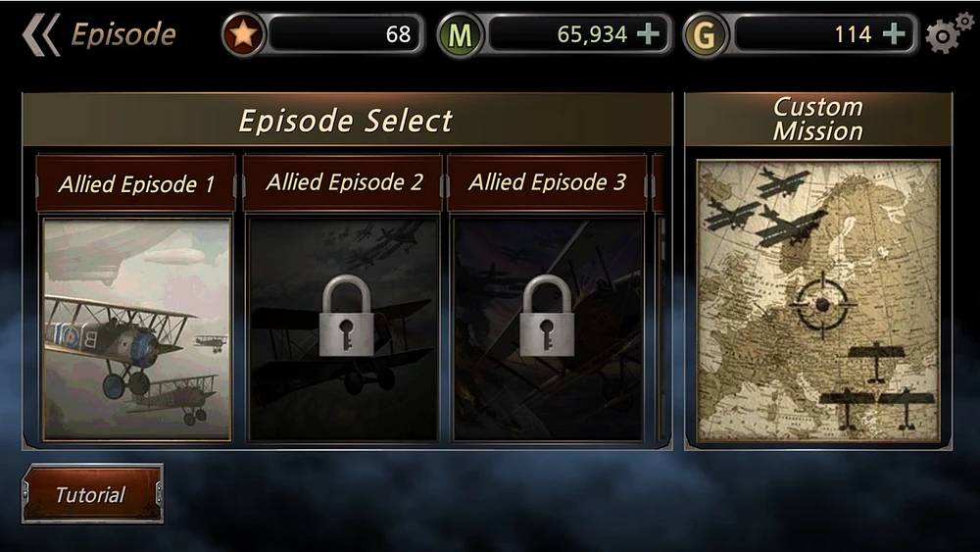Click the gold G currency icon
Screen dimensions: 980x552
[x=705, y=35]
